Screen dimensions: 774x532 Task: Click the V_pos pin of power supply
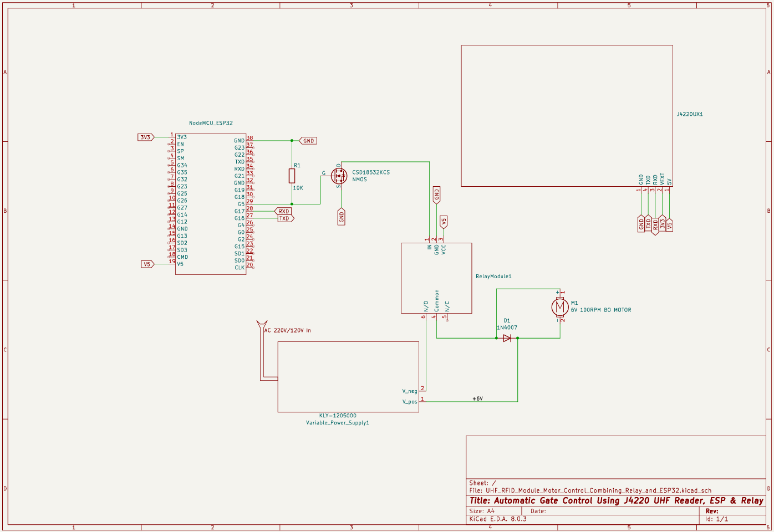tap(410, 402)
